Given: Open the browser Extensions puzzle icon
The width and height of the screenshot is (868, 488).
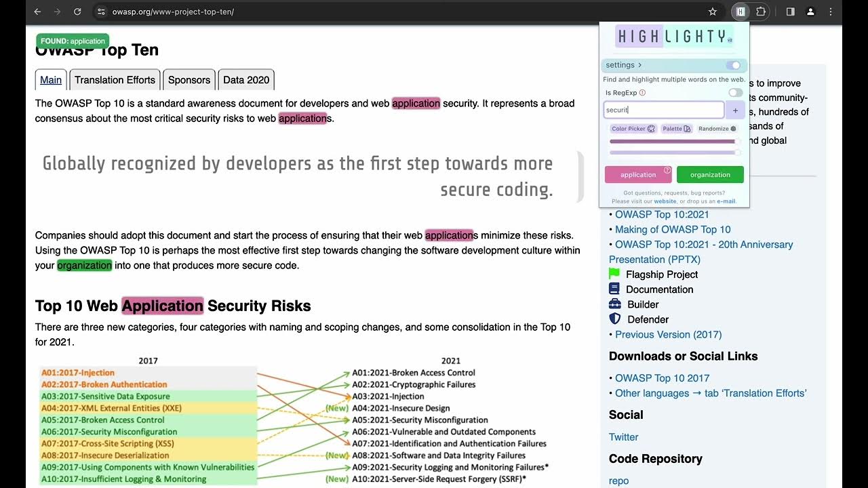Looking at the screenshot, I should click(x=761, y=12).
